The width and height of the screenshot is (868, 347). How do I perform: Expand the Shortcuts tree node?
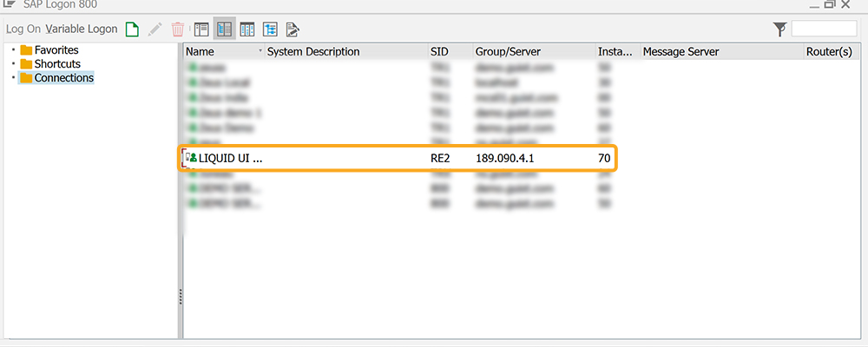[x=13, y=63]
